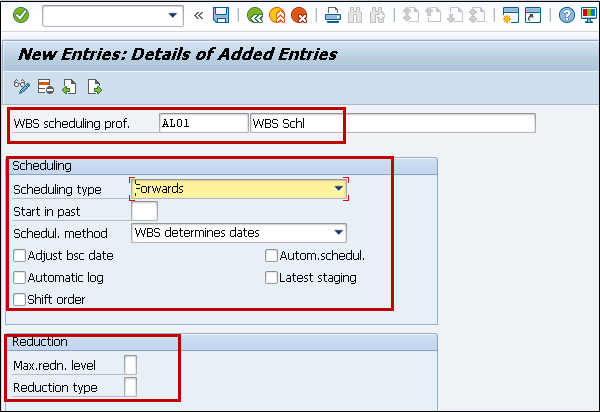This screenshot has width=600, height=412.
Task: Click the Customize Local Layout monitor icon
Action: [x=589, y=16]
